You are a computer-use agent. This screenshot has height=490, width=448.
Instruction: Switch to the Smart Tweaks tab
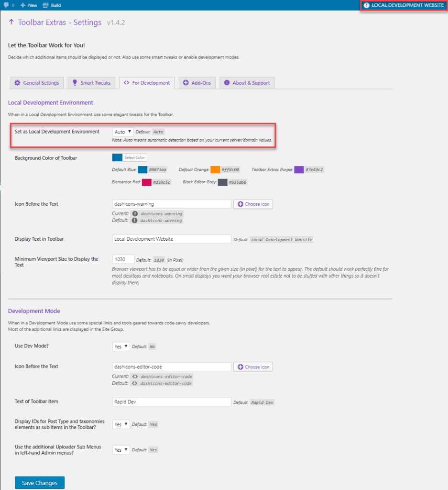coord(91,83)
